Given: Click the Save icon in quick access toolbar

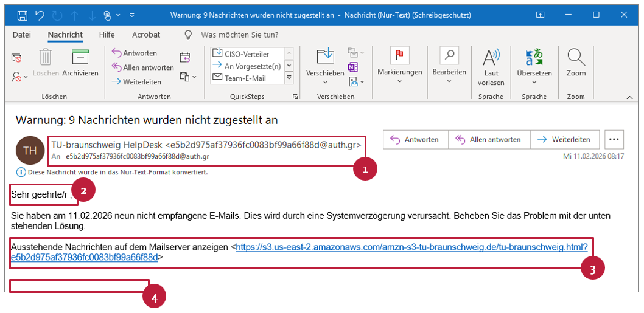Looking at the screenshot, I should (23, 15).
